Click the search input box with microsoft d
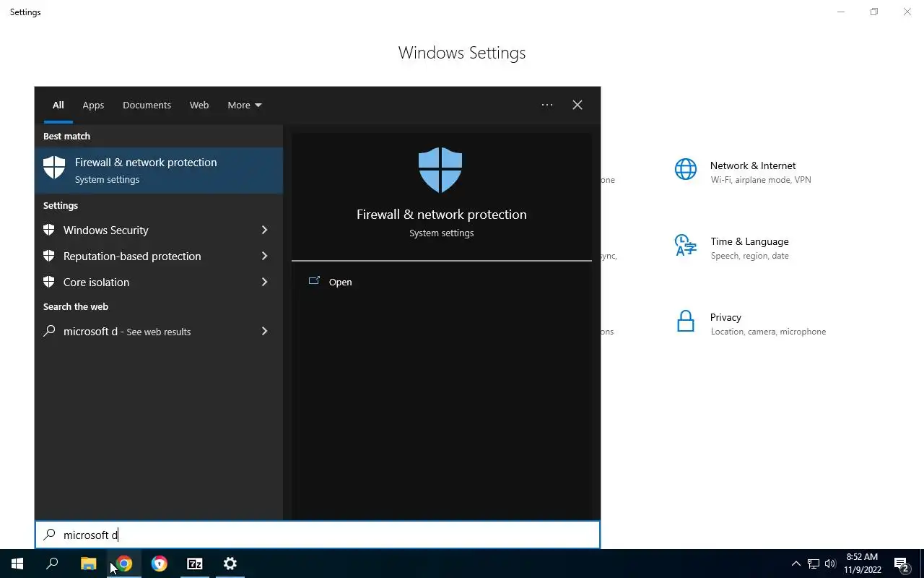 [x=318, y=535]
